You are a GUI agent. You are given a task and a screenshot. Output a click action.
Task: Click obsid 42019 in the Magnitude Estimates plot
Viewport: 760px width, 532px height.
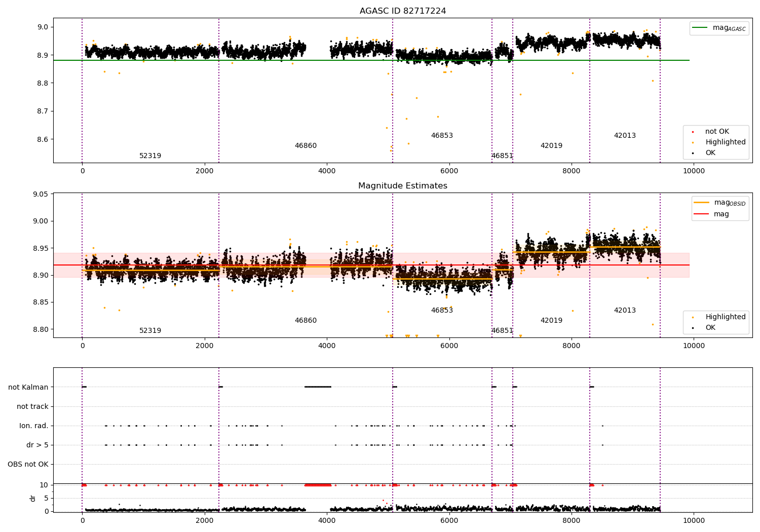pos(551,320)
